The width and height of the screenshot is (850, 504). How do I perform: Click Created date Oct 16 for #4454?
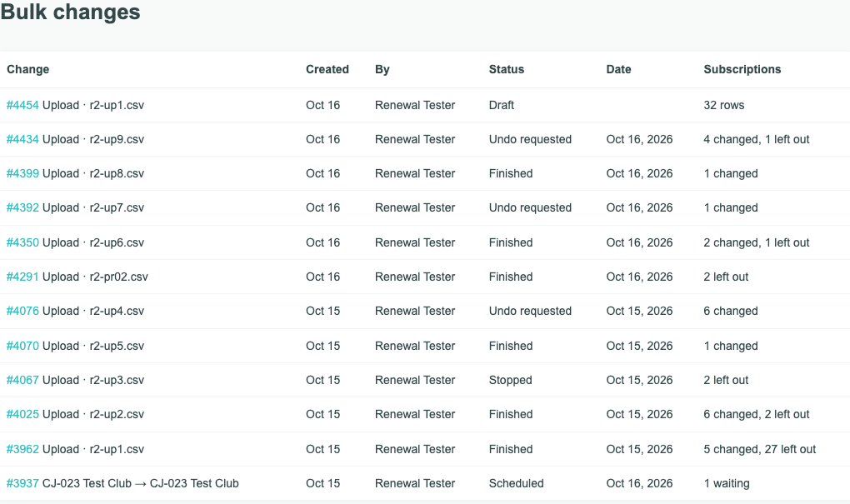coord(322,105)
